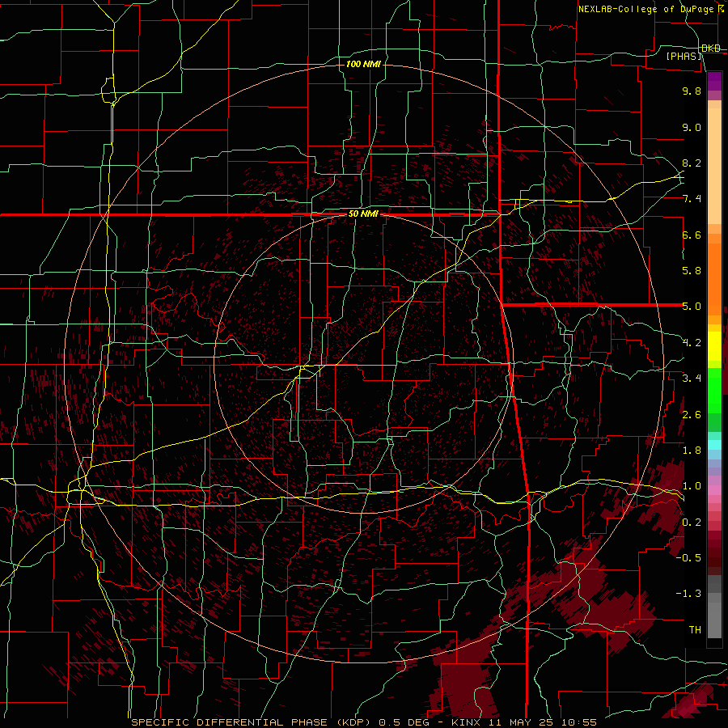This screenshot has height=728, width=728.
Task: Click the TH threshold label
Action: pyautogui.click(x=695, y=630)
